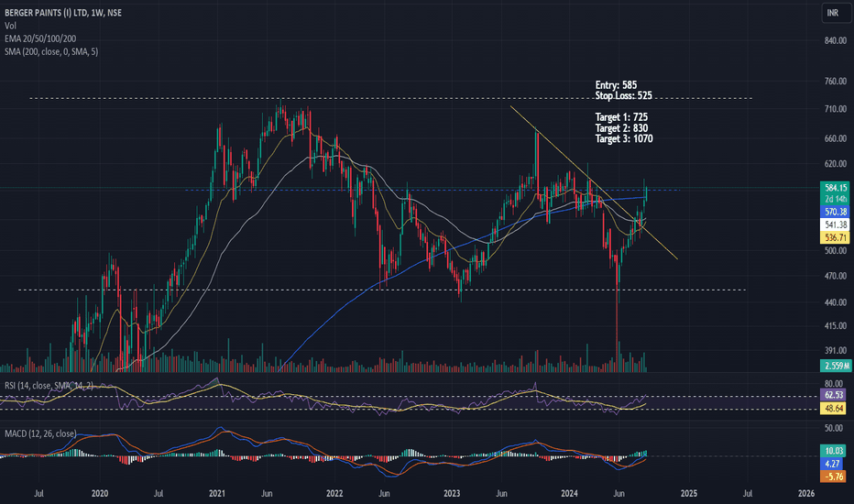The height and width of the screenshot is (504, 854).
Task: Click the green 10.03 MACD histogram tag
Action: pos(833,451)
